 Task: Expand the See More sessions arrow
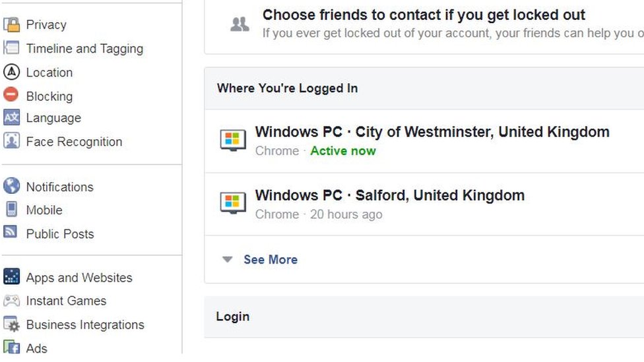228,260
